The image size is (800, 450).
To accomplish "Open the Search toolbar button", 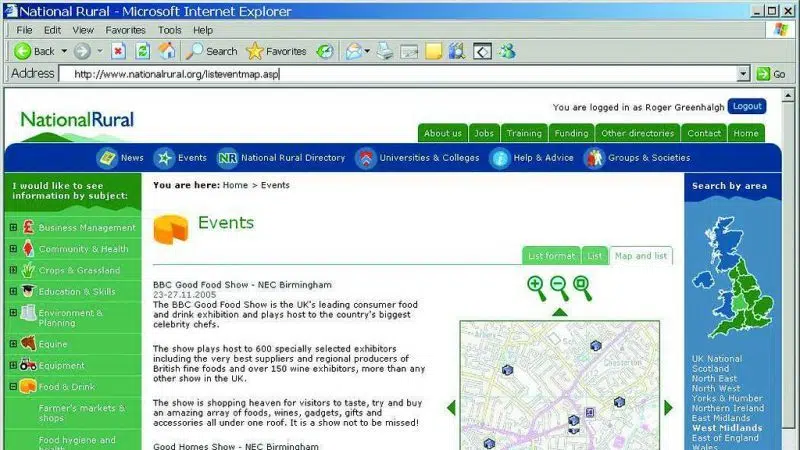I will click(211, 51).
